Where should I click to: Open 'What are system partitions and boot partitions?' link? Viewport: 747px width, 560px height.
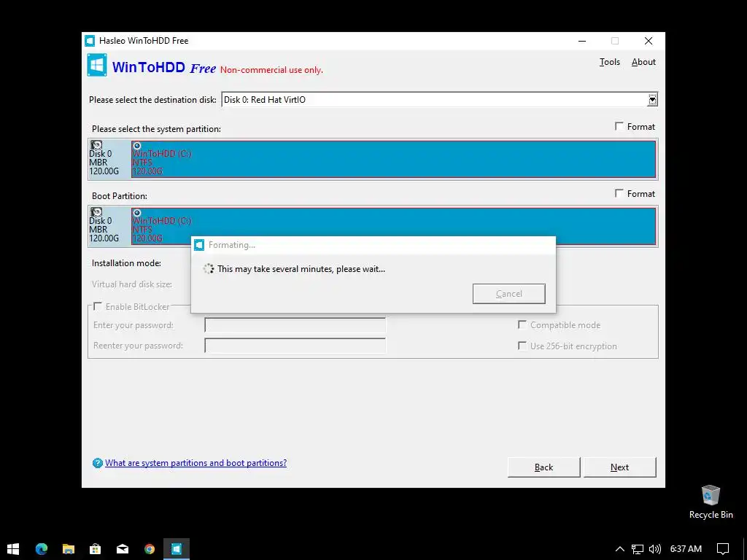196,463
